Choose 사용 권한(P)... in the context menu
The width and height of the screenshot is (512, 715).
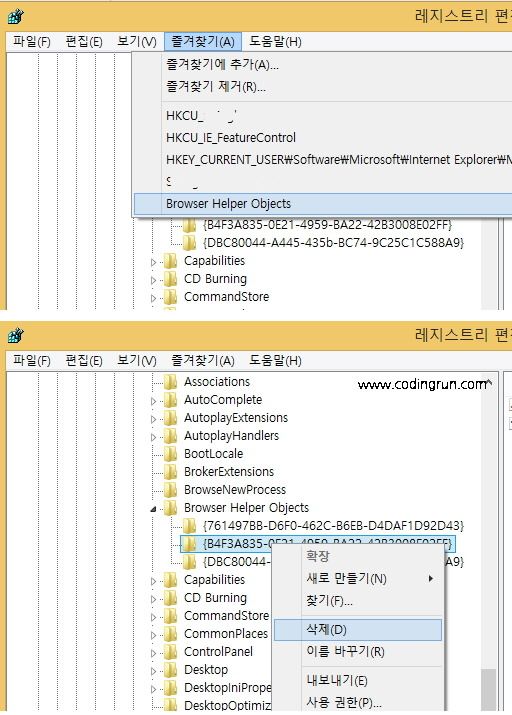pyautogui.click(x=358, y=703)
